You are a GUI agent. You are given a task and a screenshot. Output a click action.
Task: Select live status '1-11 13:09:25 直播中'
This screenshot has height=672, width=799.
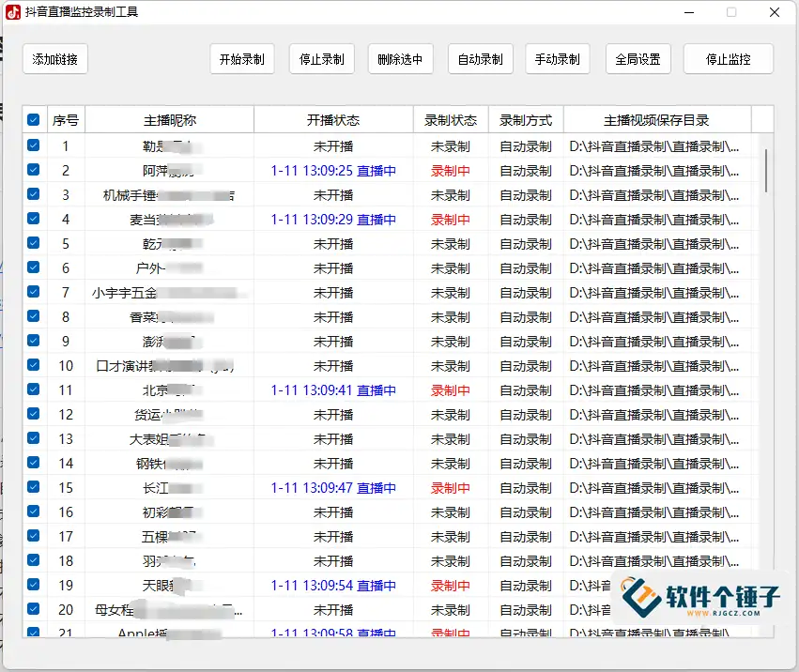tap(333, 171)
